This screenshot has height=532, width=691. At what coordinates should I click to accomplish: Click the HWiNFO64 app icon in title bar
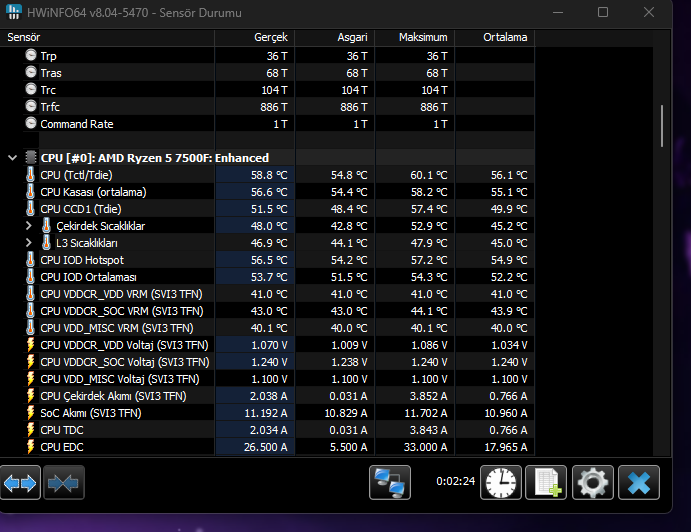pos(14,12)
